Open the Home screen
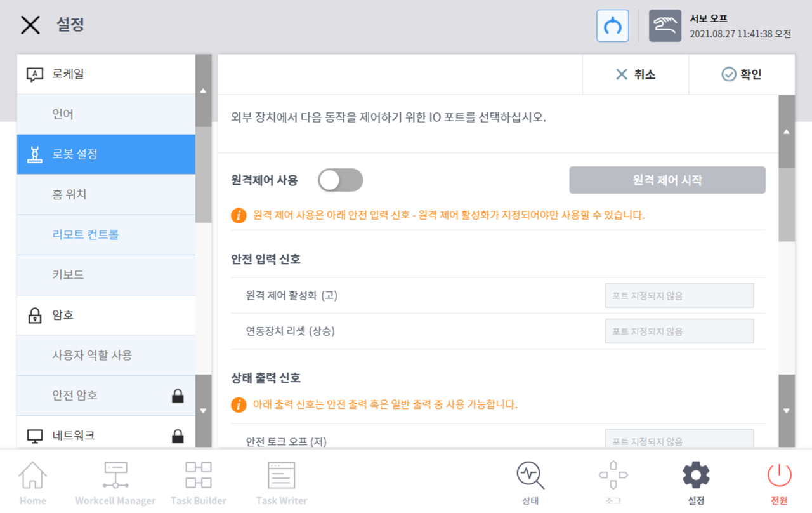This screenshot has width=812, height=513. point(32,481)
